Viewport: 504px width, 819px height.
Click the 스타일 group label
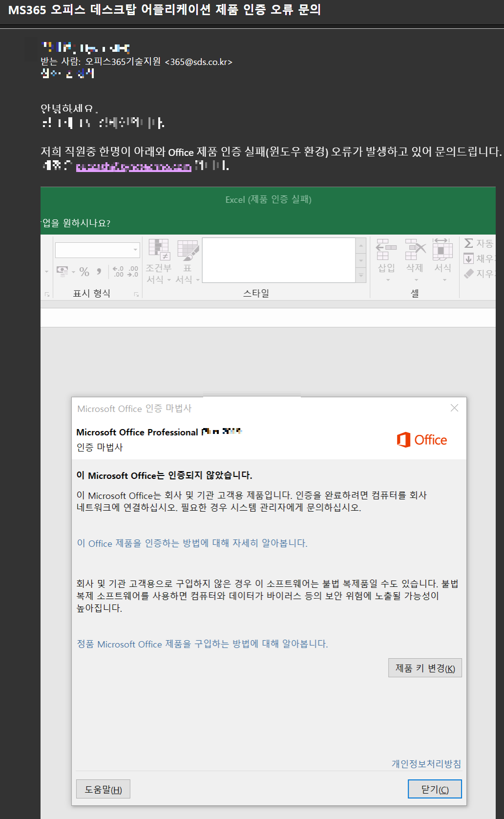(x=256, y=293)
